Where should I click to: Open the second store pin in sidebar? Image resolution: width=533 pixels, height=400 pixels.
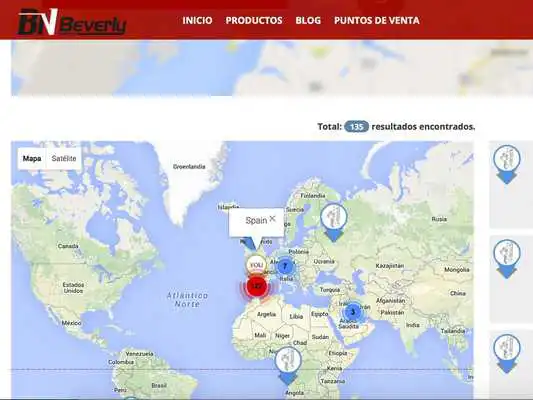pyautogui.click(x=506, y=259)
